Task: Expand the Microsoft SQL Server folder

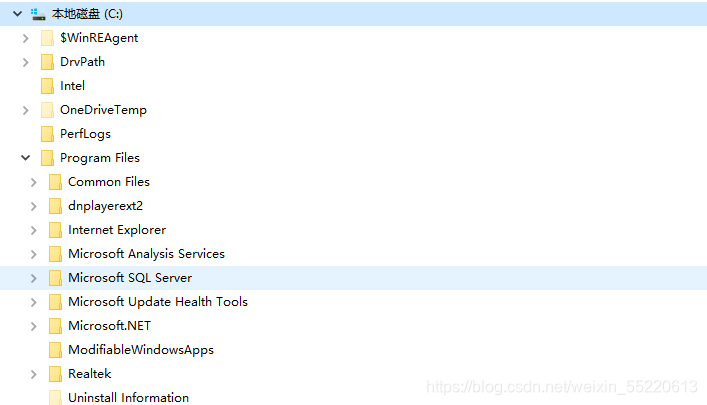Action: pos(34,278)
